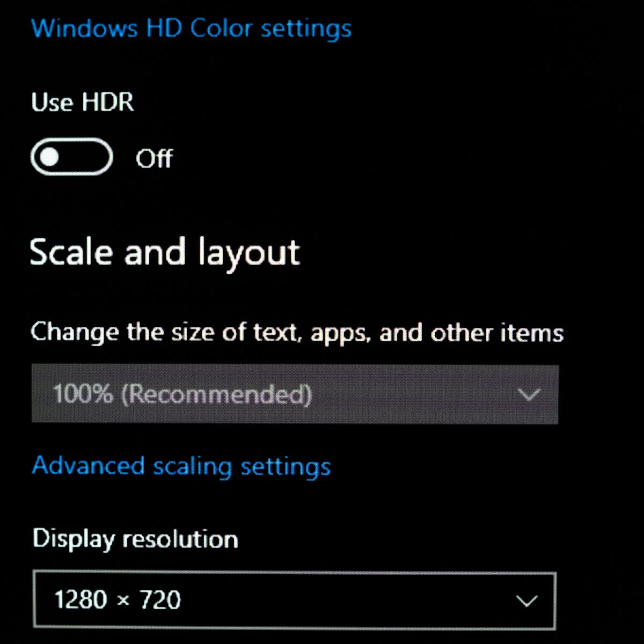Click Change the size of text label
The height and width of the screenshot is (644, 644).
[x=297, y=333]
